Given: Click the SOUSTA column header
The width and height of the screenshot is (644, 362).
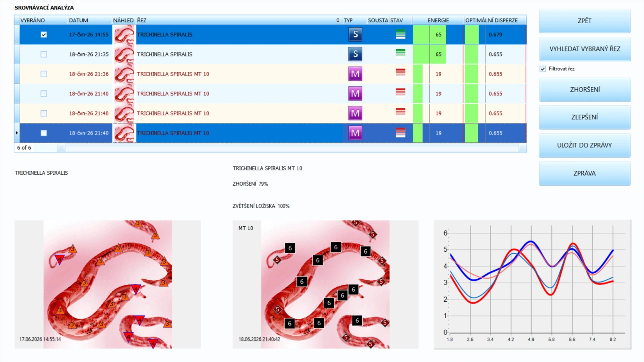Looking at the screenshot, I should [378, 20].
